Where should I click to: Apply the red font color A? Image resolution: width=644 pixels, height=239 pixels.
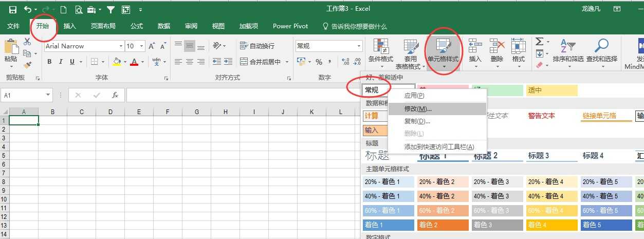point(134,62)
